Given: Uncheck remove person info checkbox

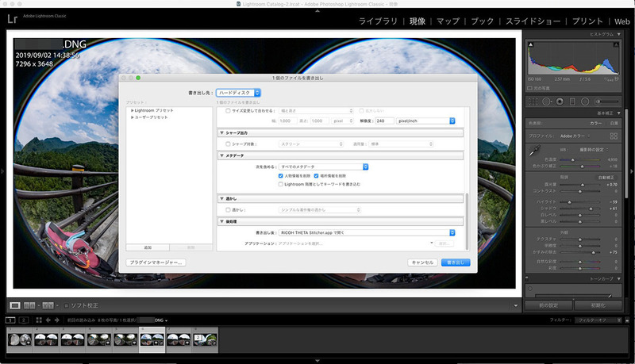Looking at the screenshot, I should pos(280,176).
